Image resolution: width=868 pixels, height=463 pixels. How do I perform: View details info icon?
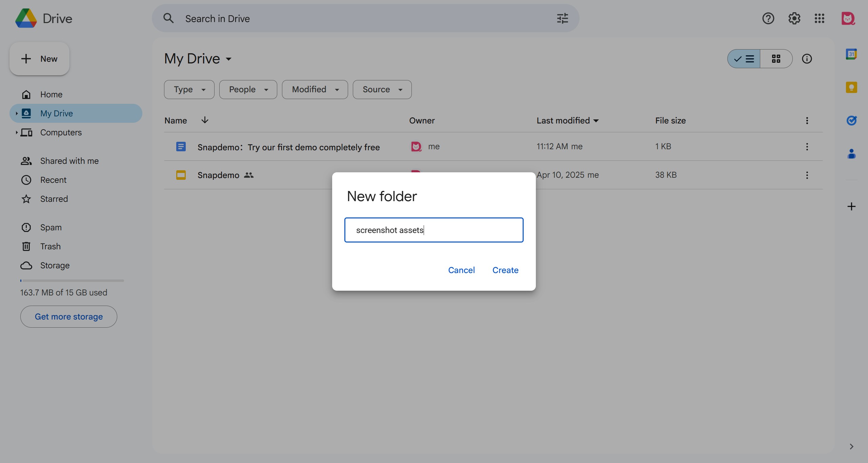pyautogui.click(x=807, y=59)
